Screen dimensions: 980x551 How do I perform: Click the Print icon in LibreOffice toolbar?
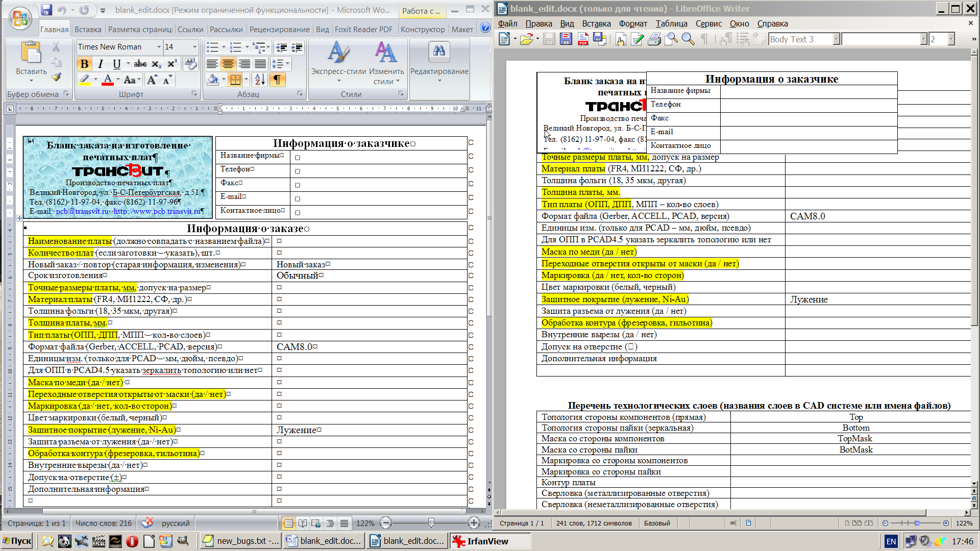coord(654,39)
